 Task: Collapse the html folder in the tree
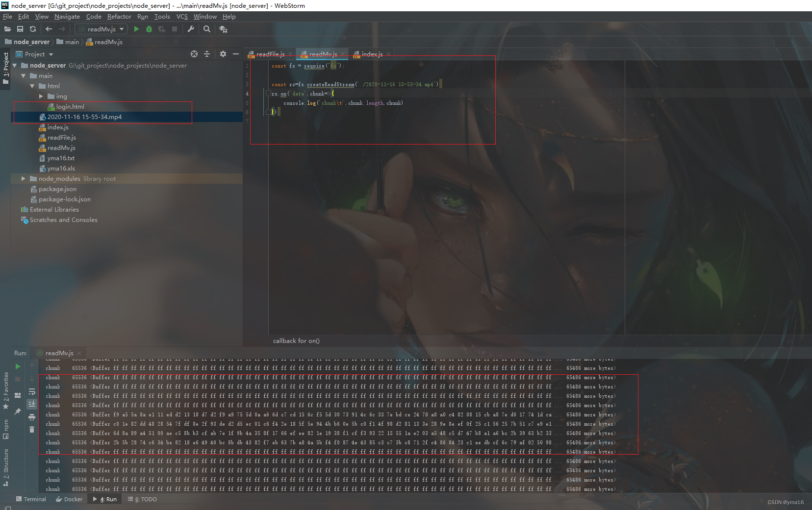(32, 86)
